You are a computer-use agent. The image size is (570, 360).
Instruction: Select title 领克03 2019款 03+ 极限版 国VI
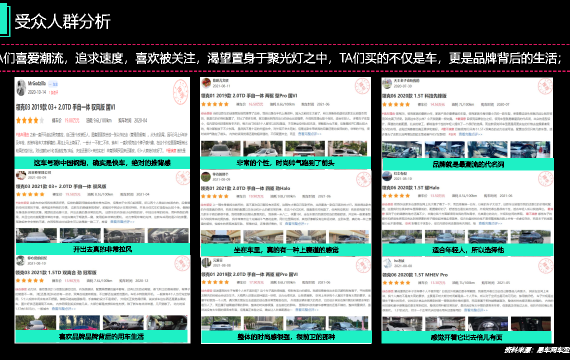[66, 107]
